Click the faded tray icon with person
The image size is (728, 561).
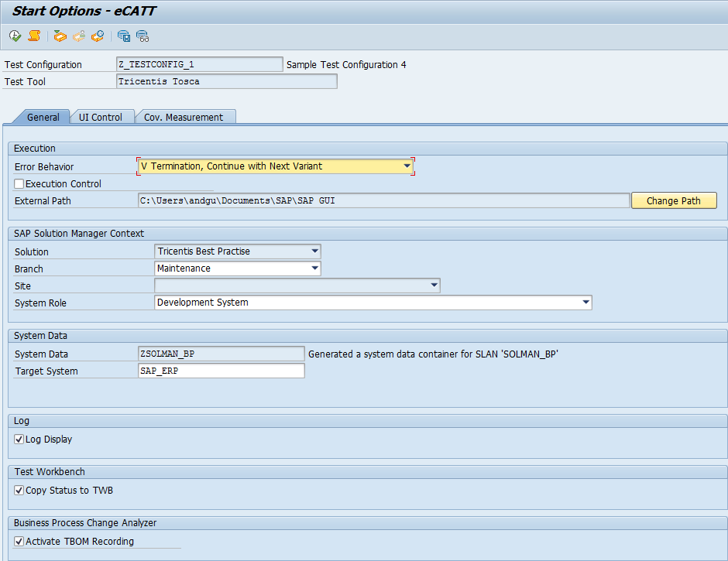pos(78,36)
